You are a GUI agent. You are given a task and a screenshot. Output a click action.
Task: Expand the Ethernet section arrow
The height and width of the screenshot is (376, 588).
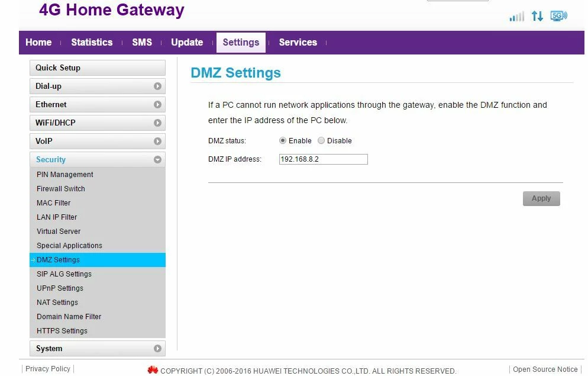(157, 105)
